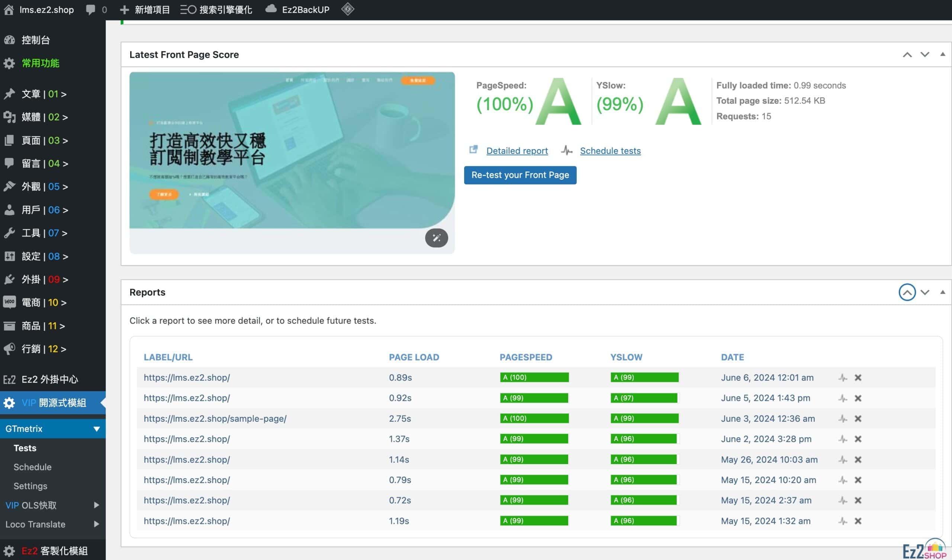Image resolution: width=952 pixels, height=560 pixels.
Task: Click the megaphone icon for 行銷 | 12
Action: (9, 349)
